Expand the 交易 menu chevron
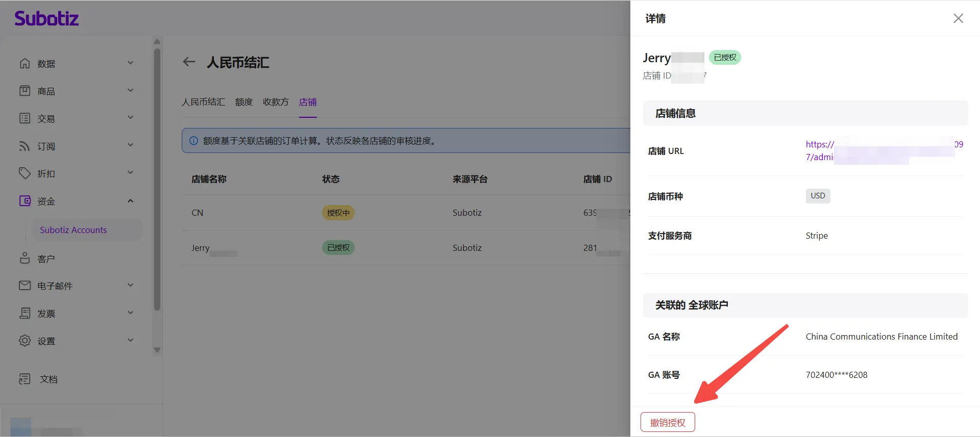Screen dimensions: 980x437 pyautogui.click(x=131, y=118)
